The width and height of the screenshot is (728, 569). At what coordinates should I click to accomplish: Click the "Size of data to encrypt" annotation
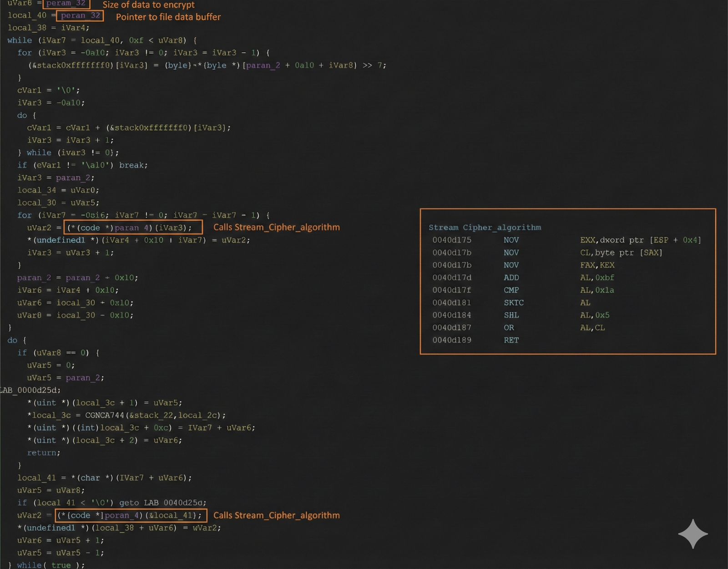(148, 5)
